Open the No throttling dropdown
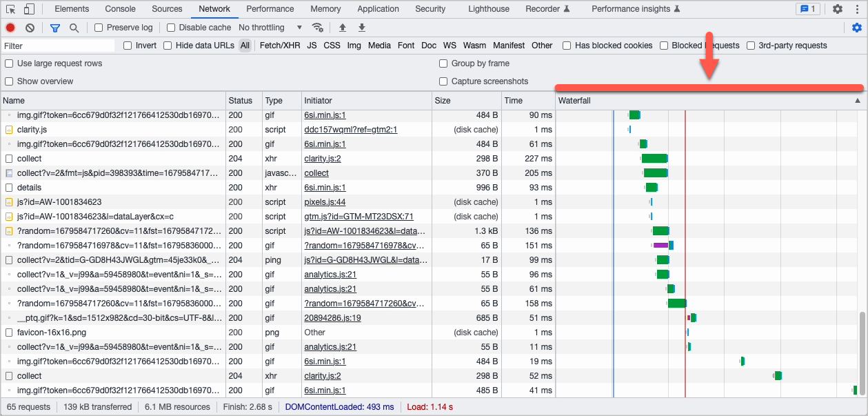Image resolution: width=868 pixels, height=416 pixels. (x=270, y=28)
